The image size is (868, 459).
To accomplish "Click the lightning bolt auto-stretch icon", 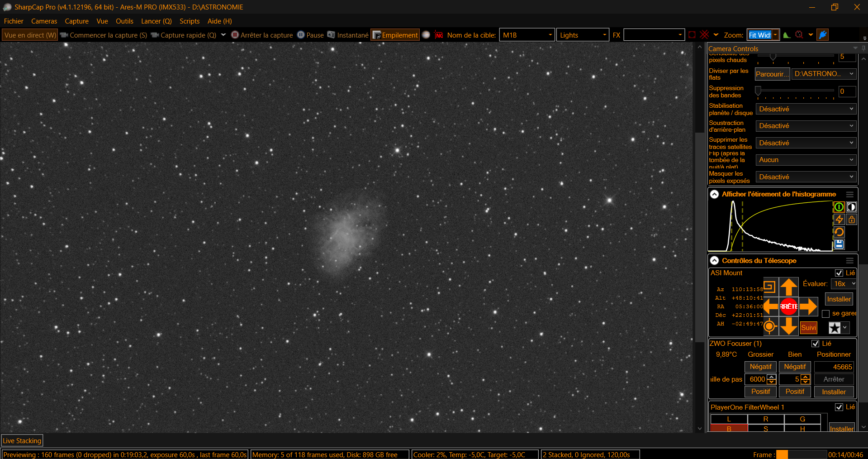I will click(x=839, y=220).
